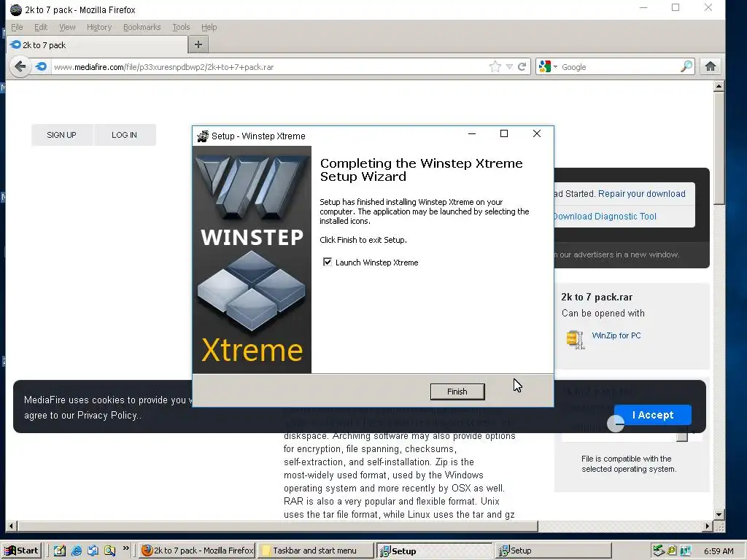Click the Firefox globe icon in title bar
Image resolution: width=747 pixels, height=560 pixels.
click(x=16, y=9)
